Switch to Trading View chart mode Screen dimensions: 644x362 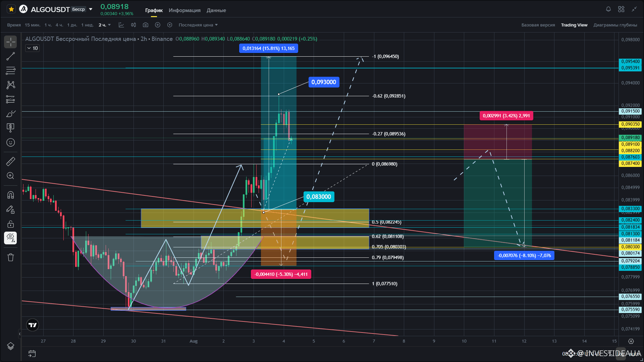pyautogui.click(x=574, y=25)
